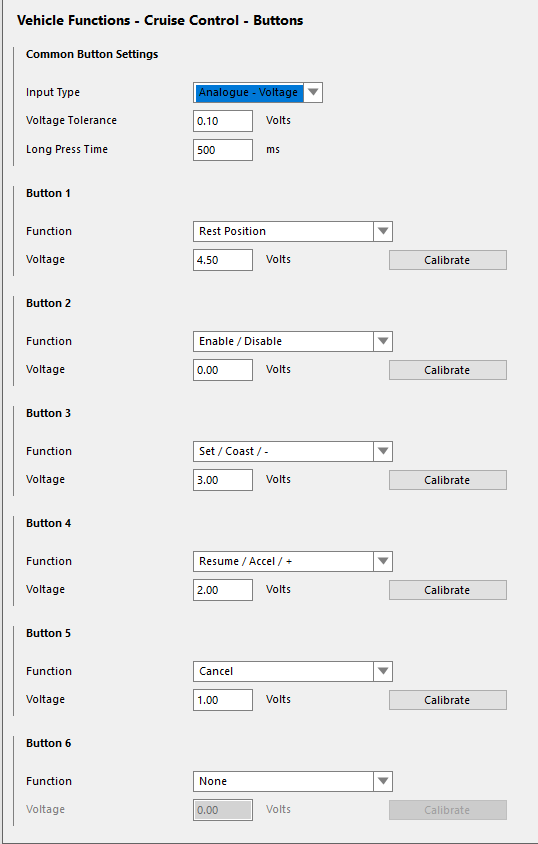Expand Button 1 Function dropdown arrow
This screenshot has height=844, width=538.
[383, 231]
